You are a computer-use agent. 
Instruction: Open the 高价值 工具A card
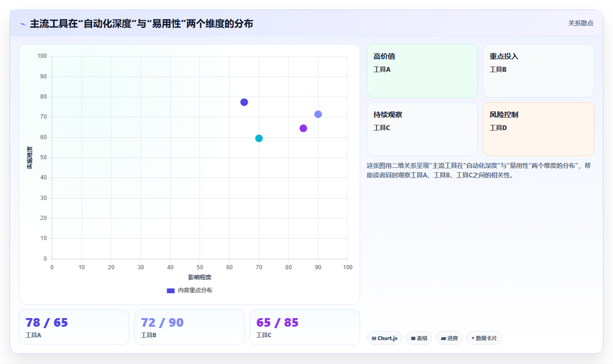point(422,71)
